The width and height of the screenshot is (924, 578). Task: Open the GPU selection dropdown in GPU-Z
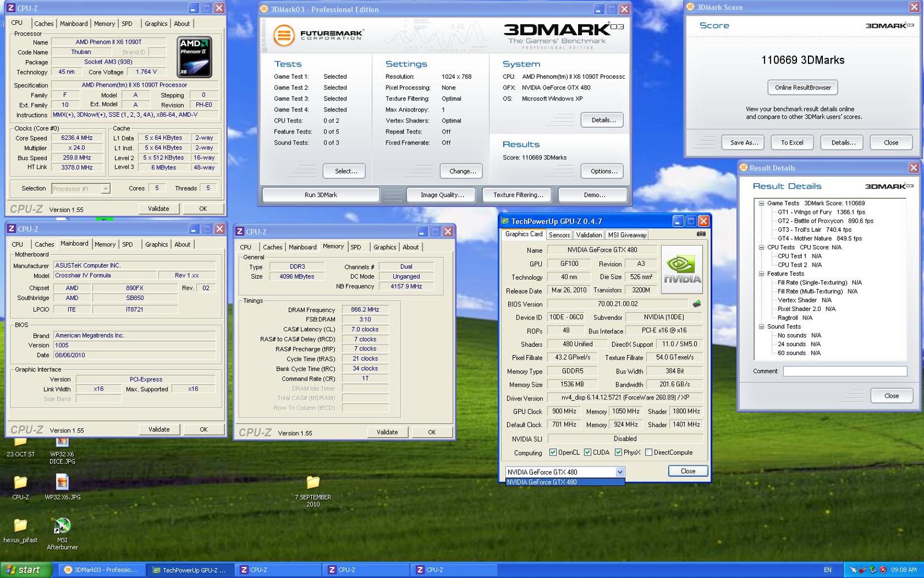click(620, 472)
